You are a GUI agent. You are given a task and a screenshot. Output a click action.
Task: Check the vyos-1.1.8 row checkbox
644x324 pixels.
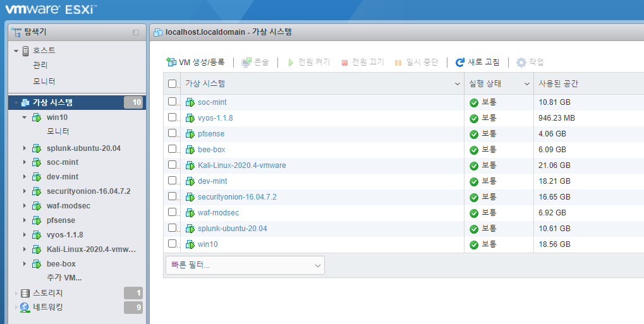(172, 117)
